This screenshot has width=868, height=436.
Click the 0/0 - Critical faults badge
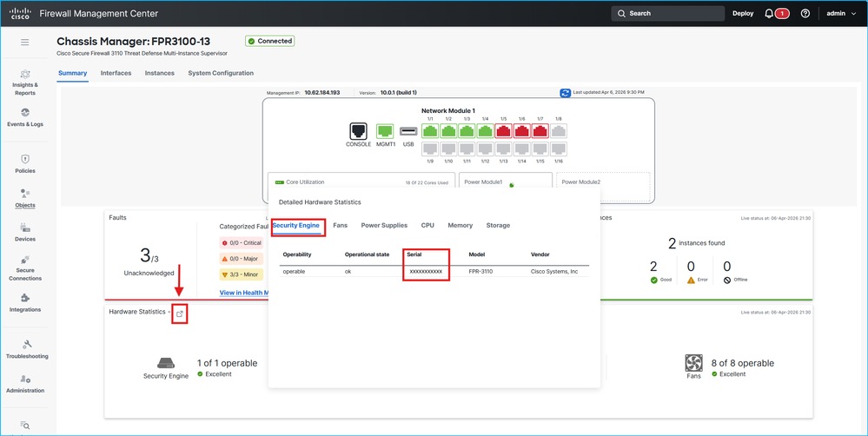point(241,243)
